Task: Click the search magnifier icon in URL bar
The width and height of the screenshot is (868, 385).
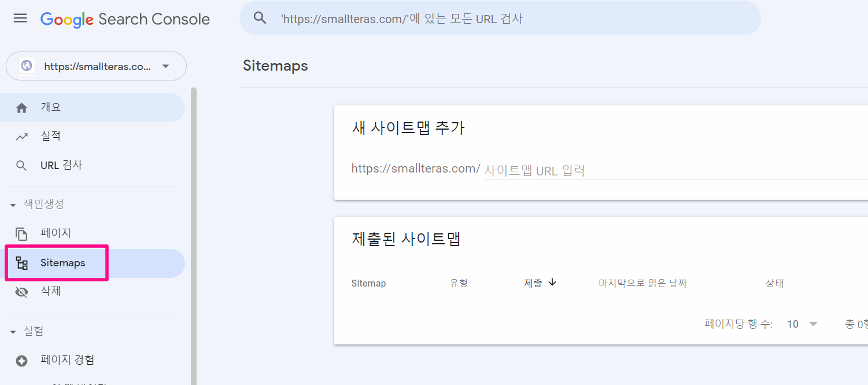Action: click(x=260, y=18)
